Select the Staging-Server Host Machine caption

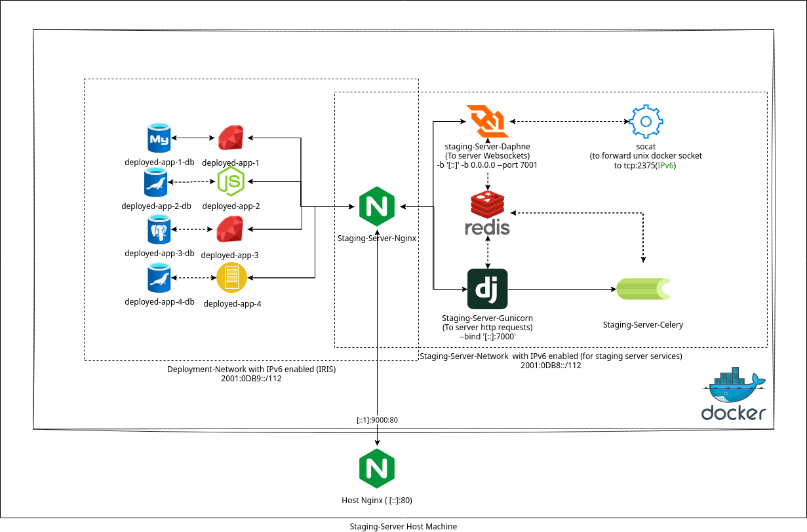click(x=403, y=526)
